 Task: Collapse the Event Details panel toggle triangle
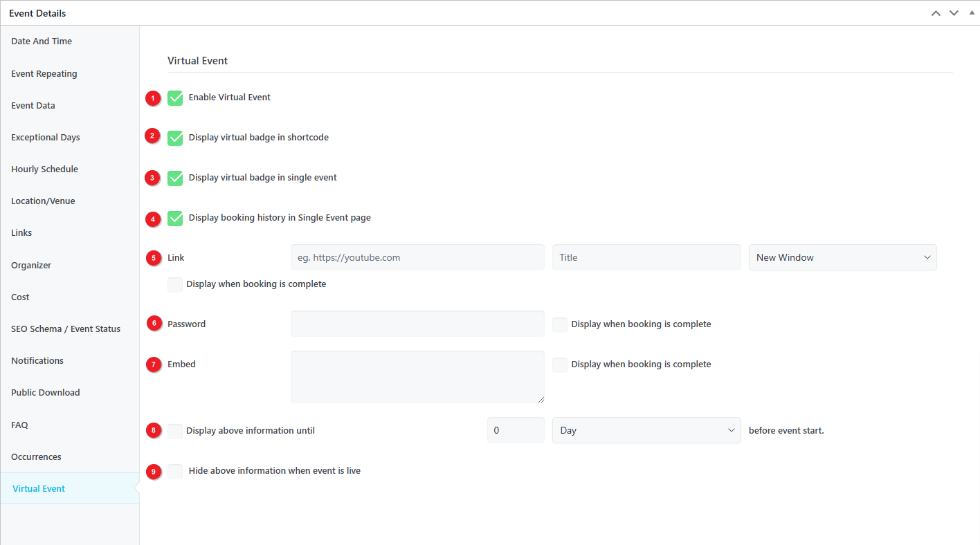(972, 12)
